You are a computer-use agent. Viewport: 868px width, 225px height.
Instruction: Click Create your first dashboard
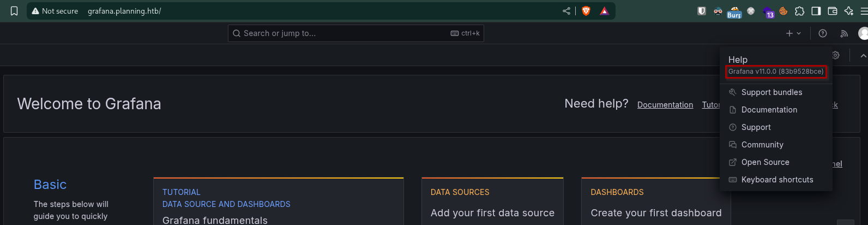656,213
